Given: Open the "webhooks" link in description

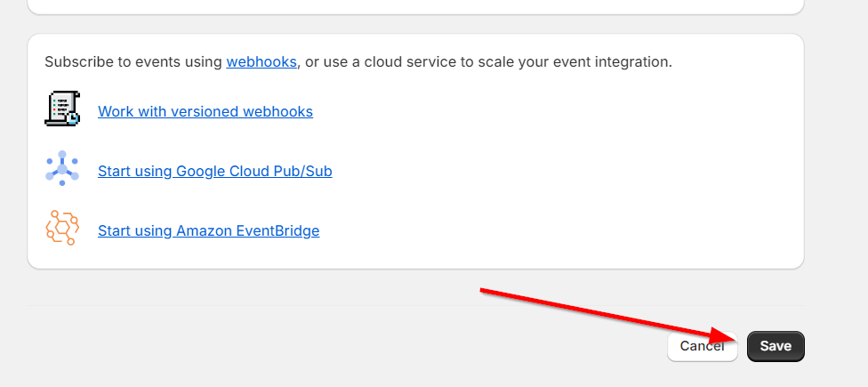Looking at the screenshot, I should pos(261,62).
